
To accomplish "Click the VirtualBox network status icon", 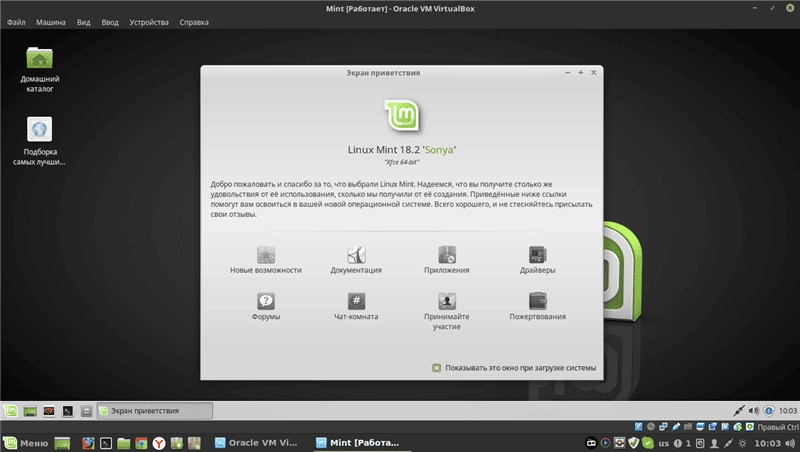I will [x=663, y=427].
